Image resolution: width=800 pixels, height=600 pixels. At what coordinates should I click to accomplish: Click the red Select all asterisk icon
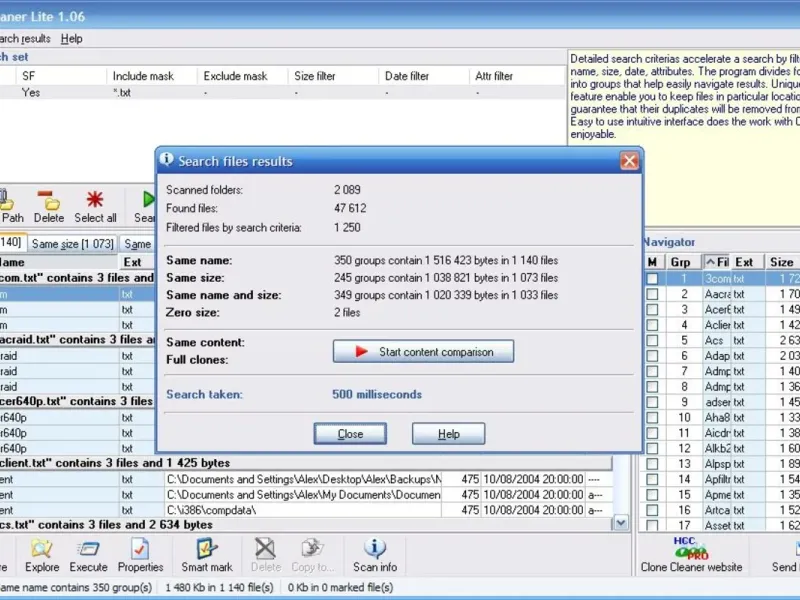[95, 199]
